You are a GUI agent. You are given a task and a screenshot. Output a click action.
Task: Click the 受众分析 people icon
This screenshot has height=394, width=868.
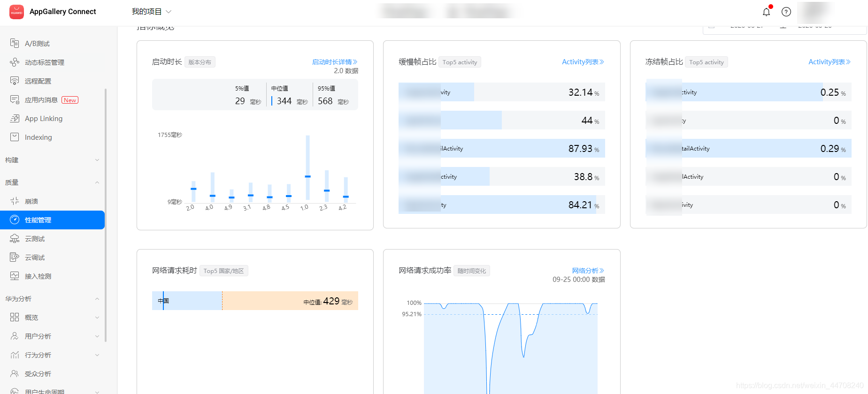point(15,373)
